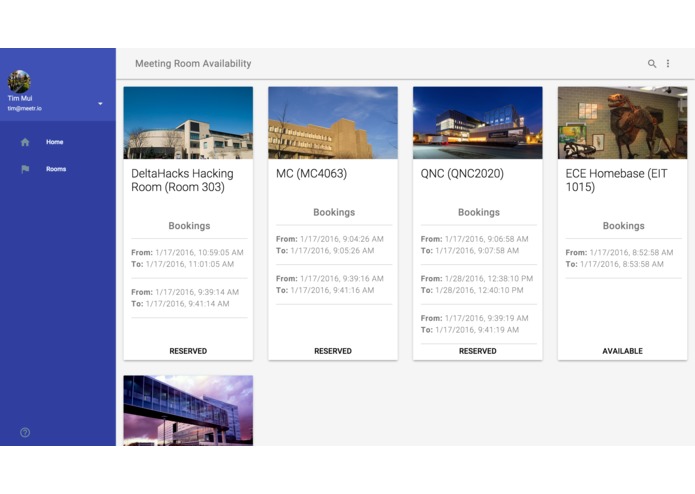Select DeltaHacks booking ending 9:41:14 AM
695x494 pixels.
[x=180, y=303]
